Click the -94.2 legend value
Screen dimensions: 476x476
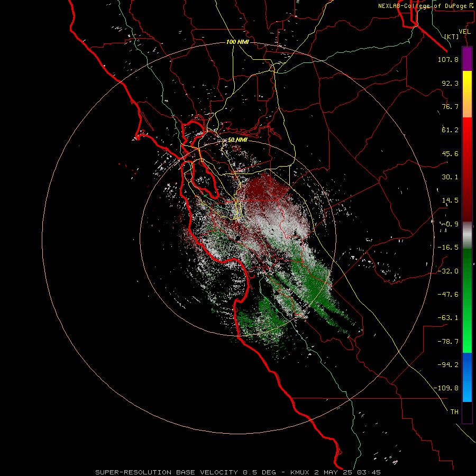tap(448, 364)
